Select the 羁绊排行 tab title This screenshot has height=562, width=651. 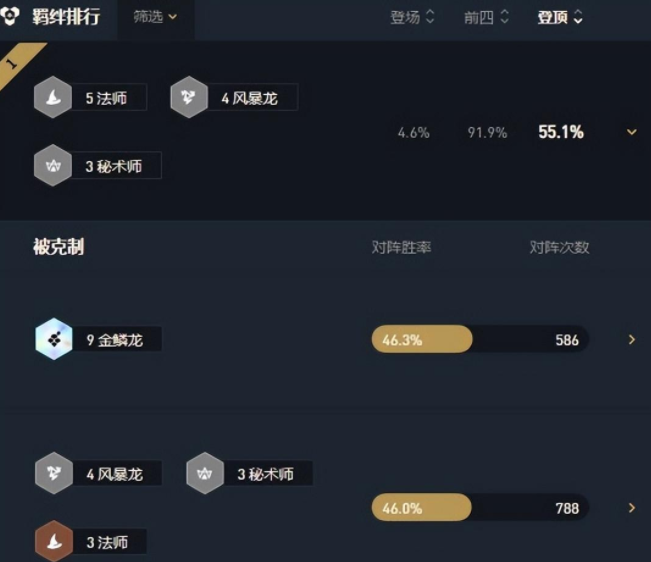click(x=66, y=17)
